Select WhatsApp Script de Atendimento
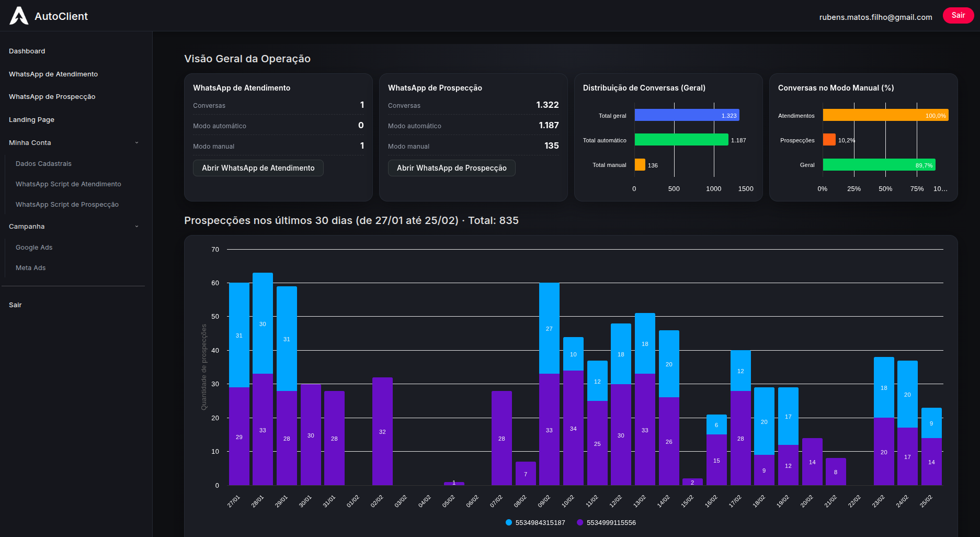Viewport: 980px width, 537px height. (69, 184)
